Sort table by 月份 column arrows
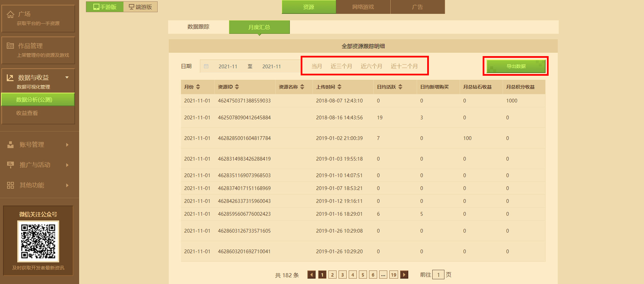 tap(198, 87)
